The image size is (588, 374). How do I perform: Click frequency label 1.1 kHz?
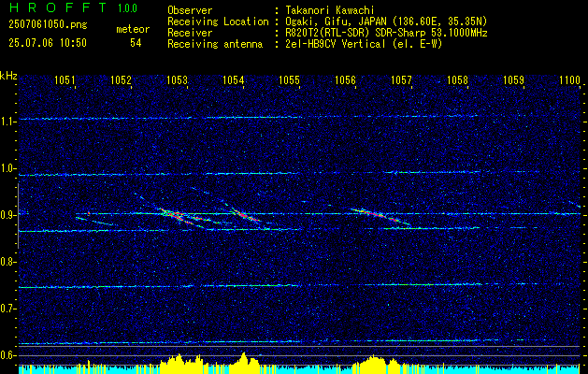tap(7, 122)
